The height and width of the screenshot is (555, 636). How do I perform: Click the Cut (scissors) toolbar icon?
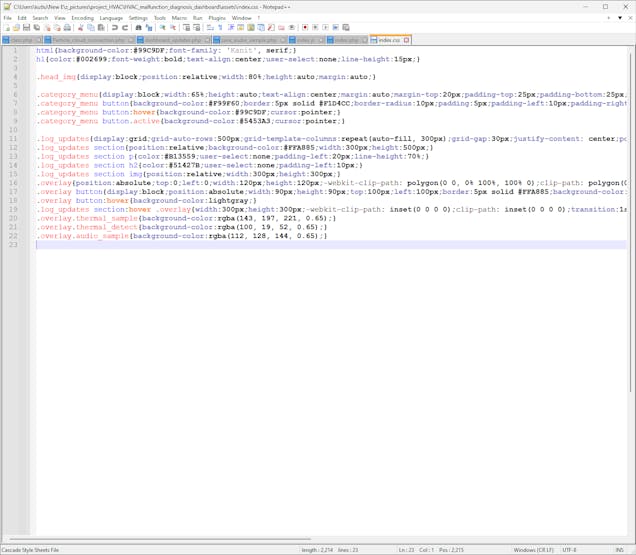(80, 28)
